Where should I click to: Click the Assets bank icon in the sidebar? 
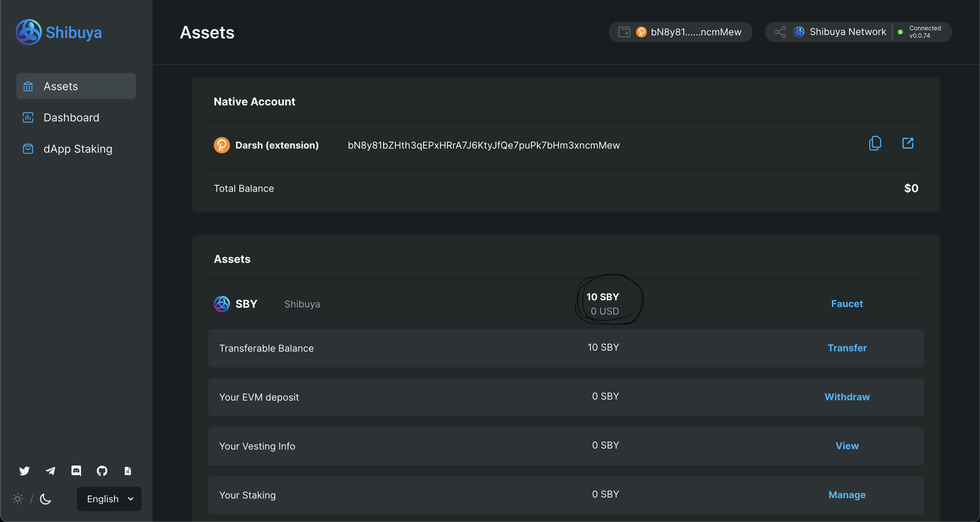coord(28,86)
